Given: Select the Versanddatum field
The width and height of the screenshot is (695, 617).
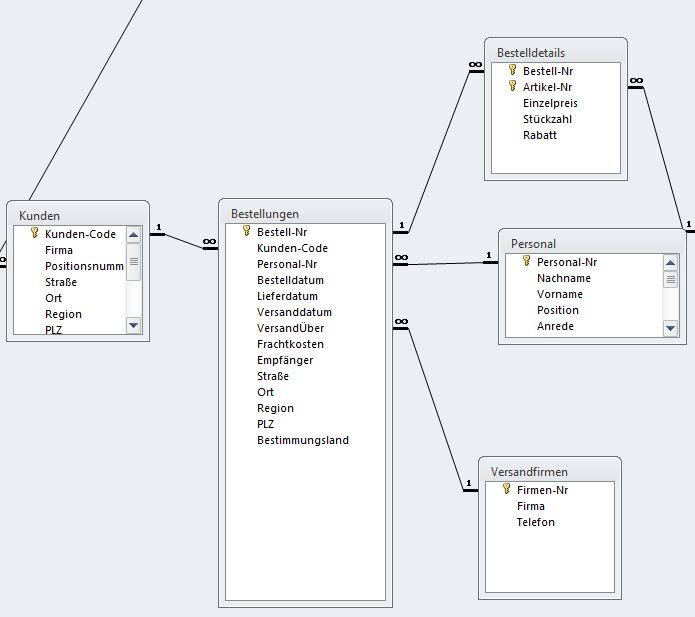Looking at the screenshot, I should click(x=294, y=312).
